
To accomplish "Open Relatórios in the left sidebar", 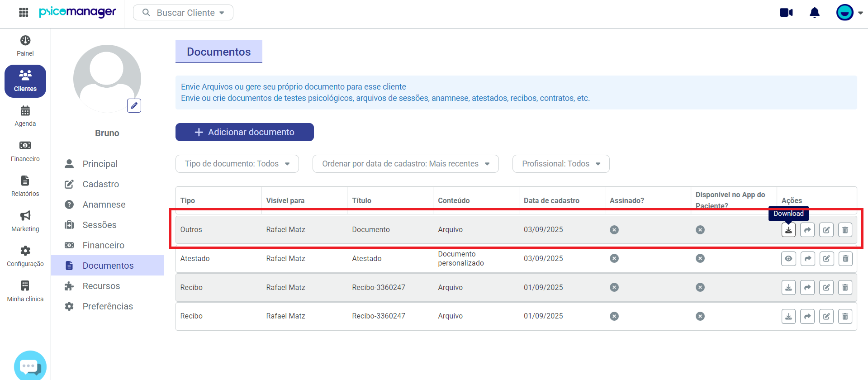I will (x=25, y=186).
